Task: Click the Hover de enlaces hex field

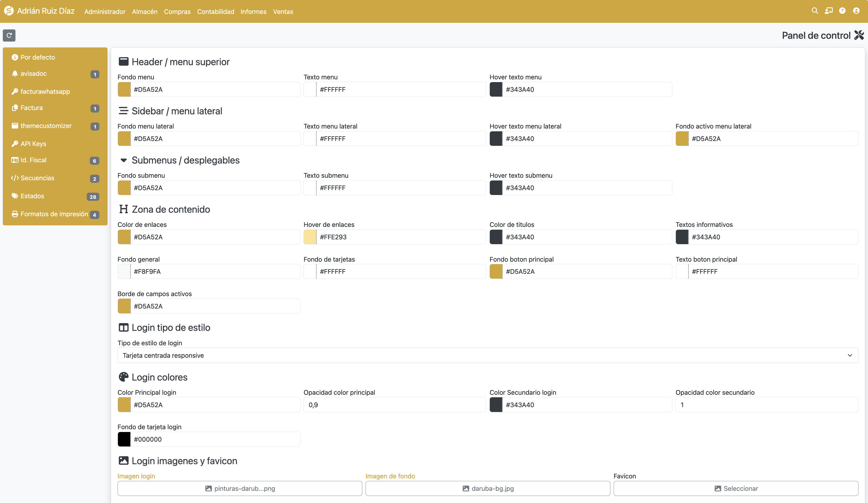Action: (401, 237)
